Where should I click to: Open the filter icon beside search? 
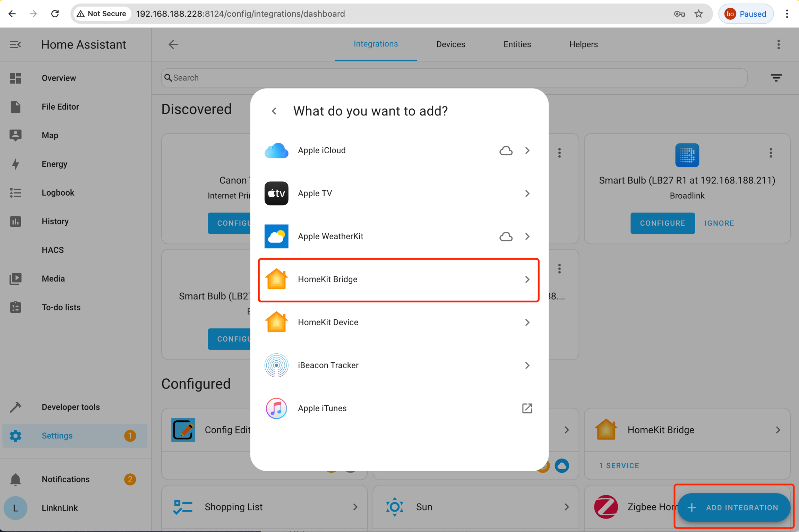tap(776, 78)
